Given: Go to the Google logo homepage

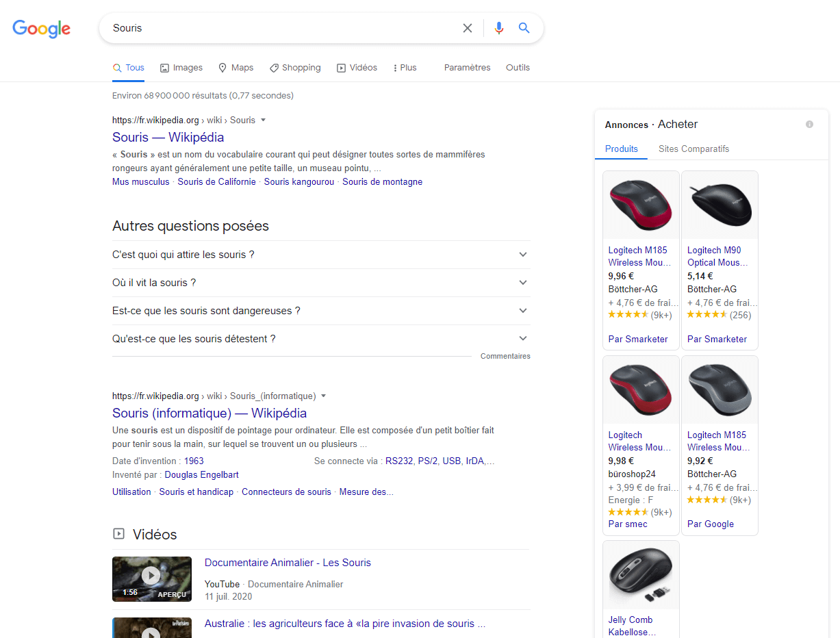Looking at the screenshot, I should 42,28.
